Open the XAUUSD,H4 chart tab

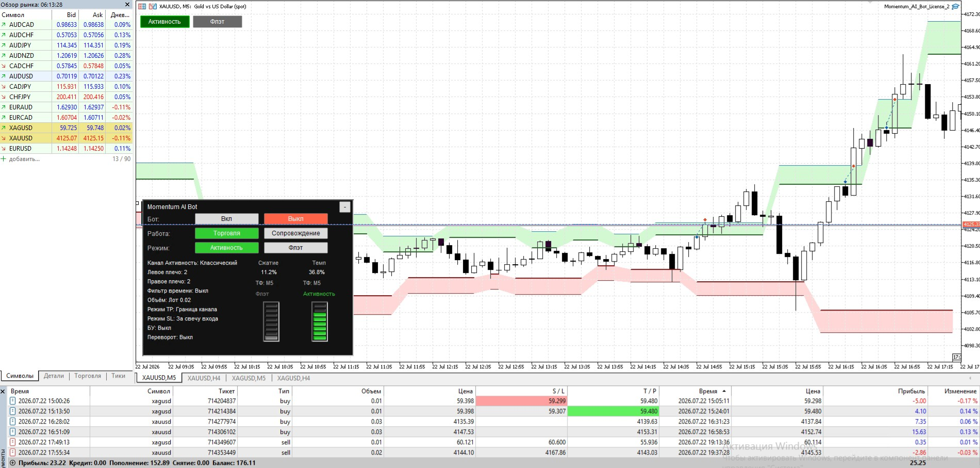(x=204, y=378)
